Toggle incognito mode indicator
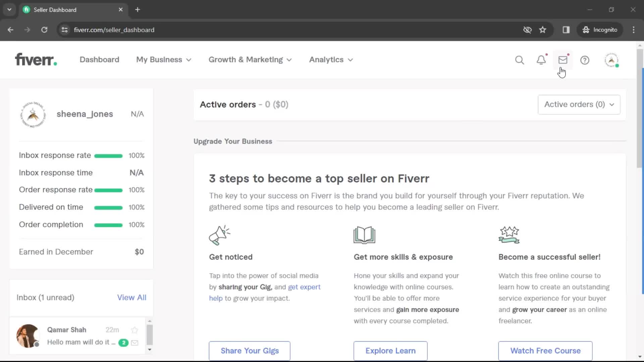Screen dimensions: 644x362 [600, 29]
